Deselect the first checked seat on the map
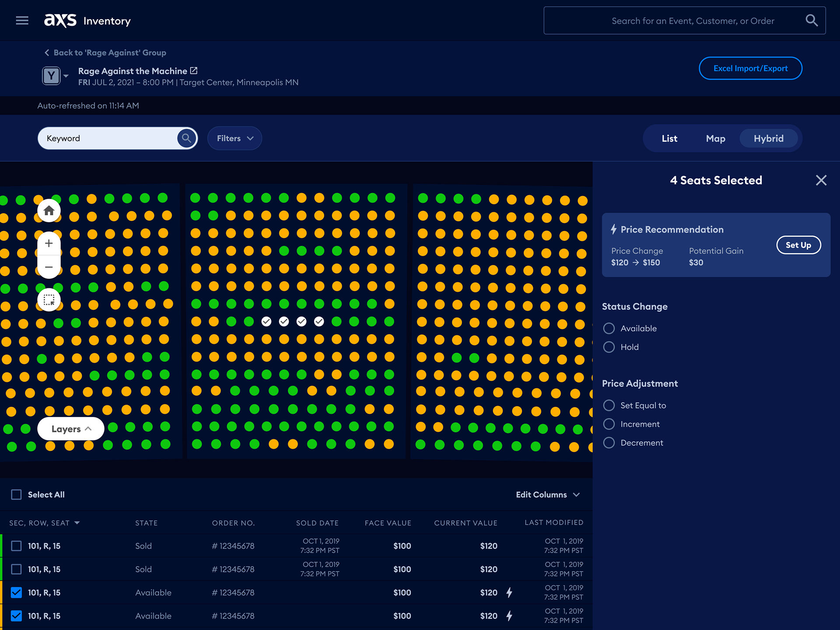840x630 pixels. 266,322
